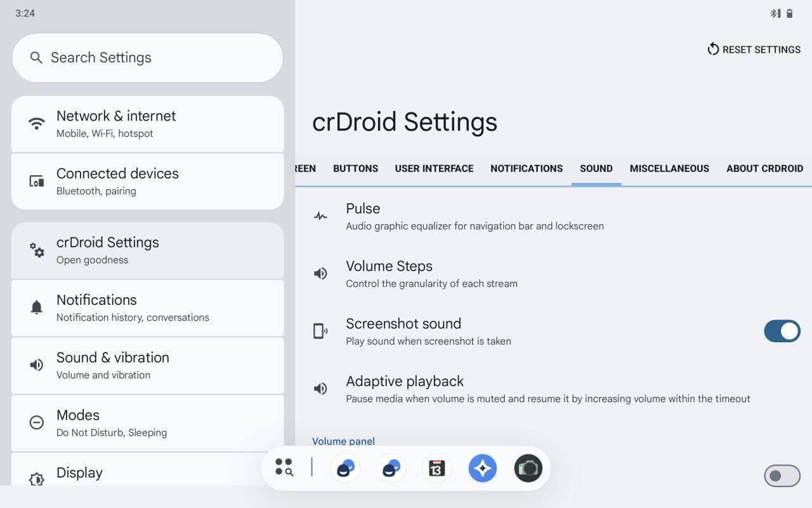Open Volume Steps settings
The image size is (812, 508).
[x=554, y=274]
